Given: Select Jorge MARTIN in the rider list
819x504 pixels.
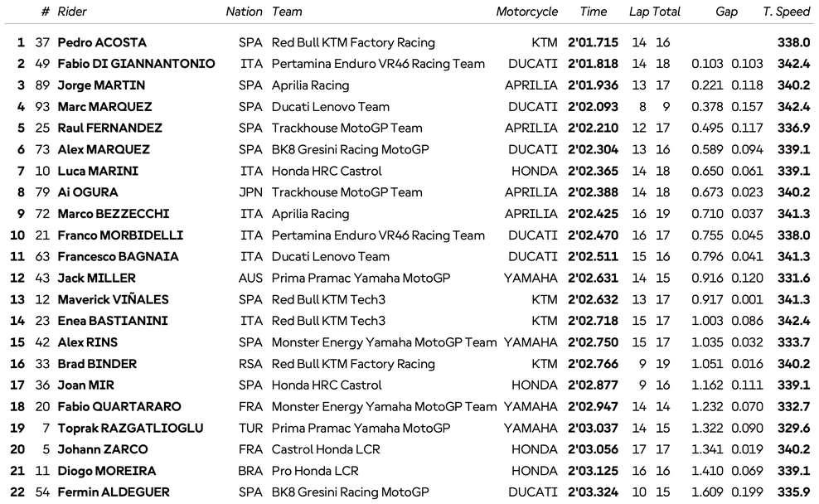Looking at the screenshot, I should coord(101,85).
